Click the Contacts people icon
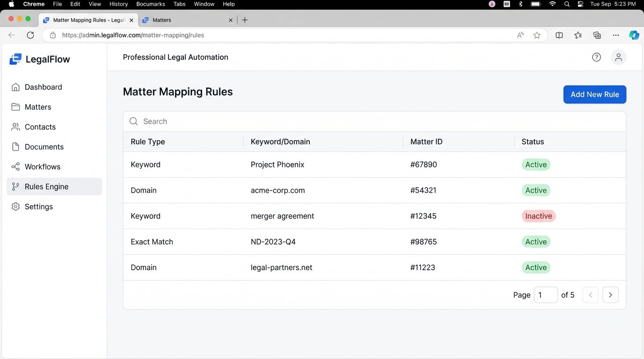Screen dimensions: 644x359 click(x=15, y=127)
